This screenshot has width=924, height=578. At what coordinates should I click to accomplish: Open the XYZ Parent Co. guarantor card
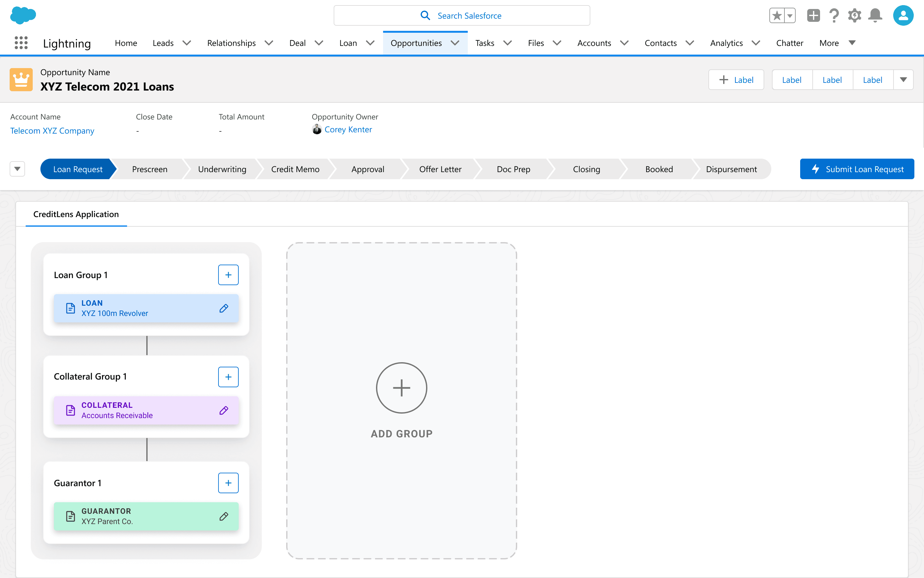click(146, 516)
